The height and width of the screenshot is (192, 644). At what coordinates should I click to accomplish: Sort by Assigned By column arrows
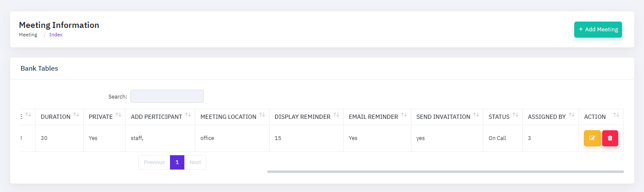pos(572,115)
